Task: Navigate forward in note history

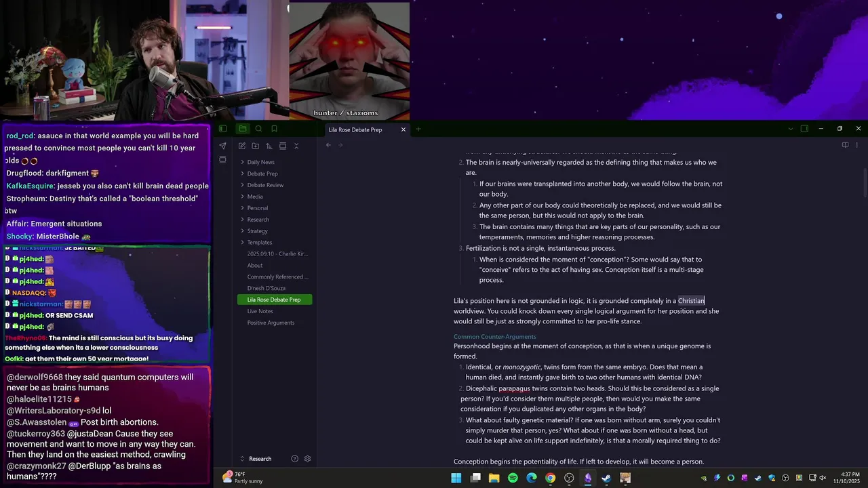Action: 340,145
